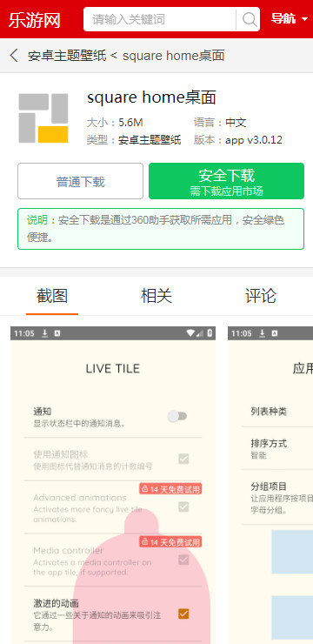Go back with the left chevron arrow

14,56
